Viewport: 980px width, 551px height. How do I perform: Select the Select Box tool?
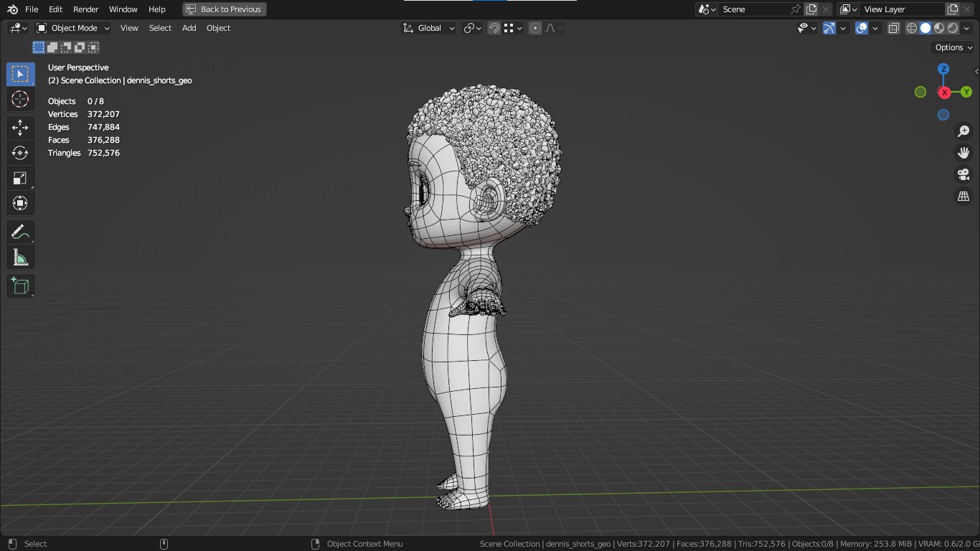[x=20, y=74]
